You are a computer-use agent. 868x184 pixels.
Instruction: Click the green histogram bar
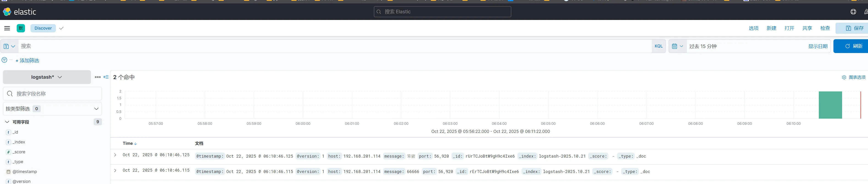(x=830, y=105)
